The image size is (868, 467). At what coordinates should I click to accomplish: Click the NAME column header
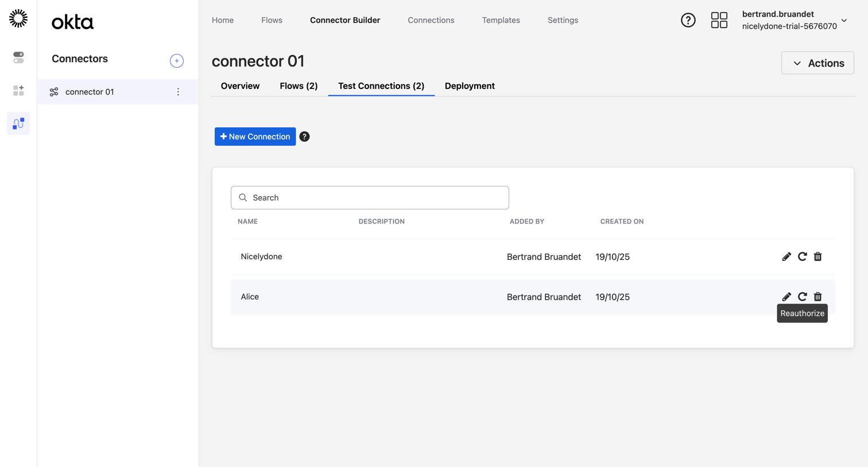pyautogui.click(x=247, y=221)
